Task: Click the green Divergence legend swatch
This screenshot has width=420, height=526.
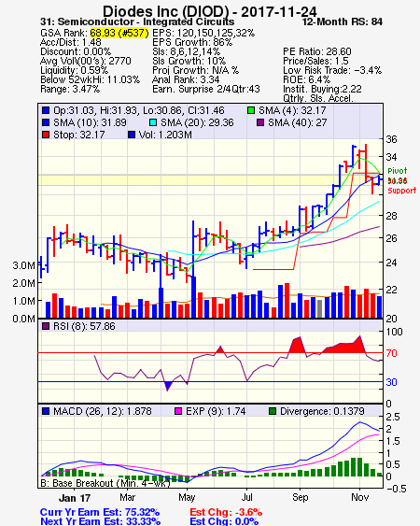Action: pos(273,411)
